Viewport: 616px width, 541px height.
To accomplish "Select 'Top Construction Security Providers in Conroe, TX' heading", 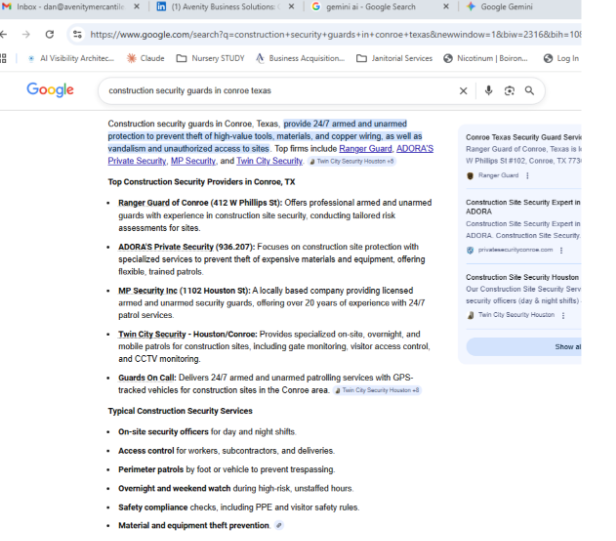I will click(x=202, y=182).
